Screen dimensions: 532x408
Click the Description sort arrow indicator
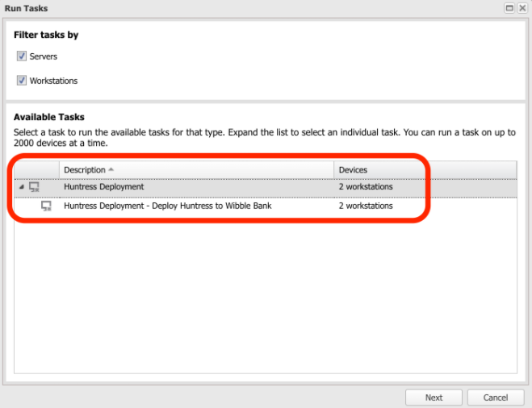[x=111, y=169]
